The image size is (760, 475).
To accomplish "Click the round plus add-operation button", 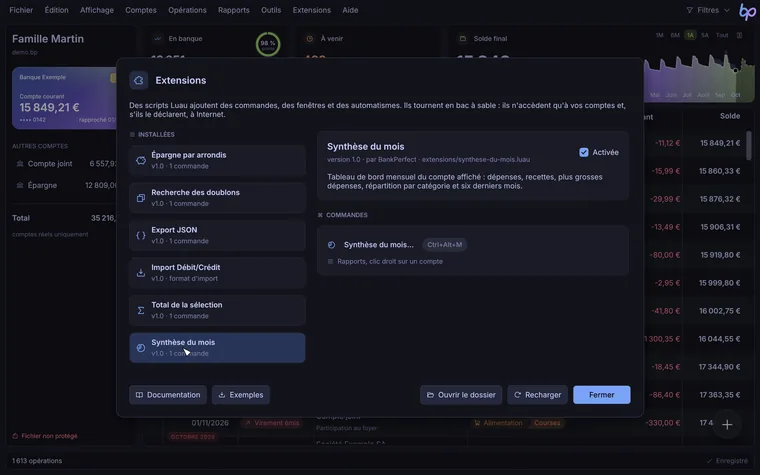I will pos(727,425).
